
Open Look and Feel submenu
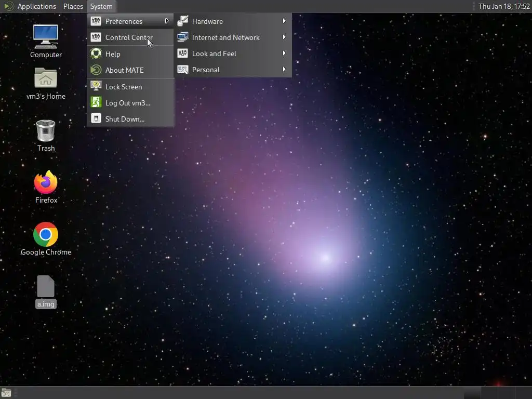click(x=233, y=54)
